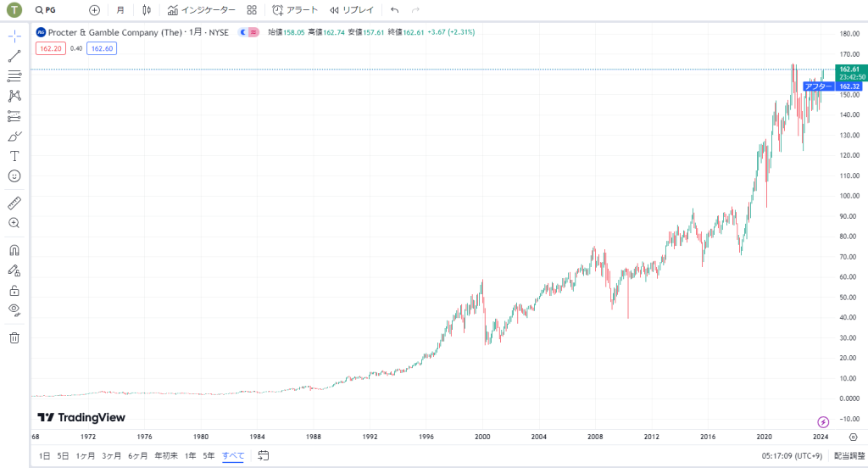Create an alert with アラート button
This screenshot has width=868, height=468.
[x=295, y=10]
